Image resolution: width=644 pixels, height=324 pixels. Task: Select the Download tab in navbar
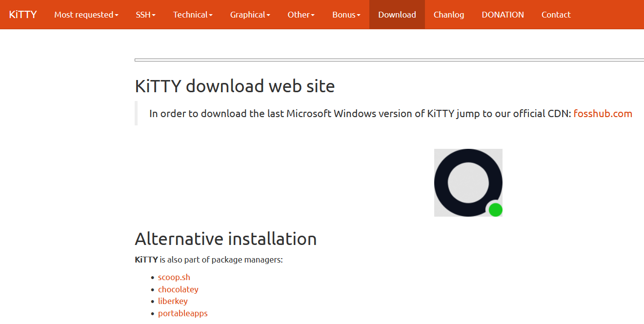[x=397, y=15]
